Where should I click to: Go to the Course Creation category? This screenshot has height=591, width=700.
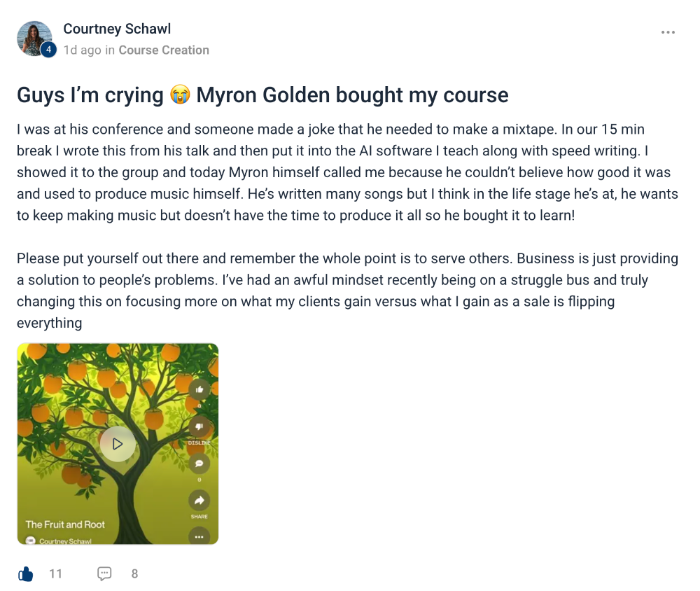[x=164, y=50]
